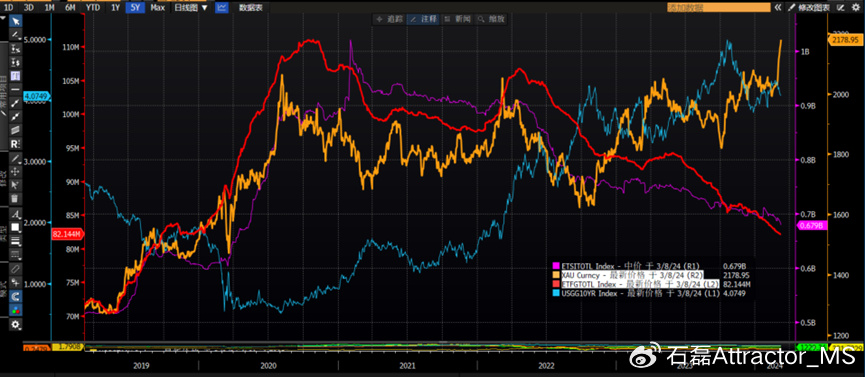Set range to Max
865x377 pixels.
tap(157, 8)
